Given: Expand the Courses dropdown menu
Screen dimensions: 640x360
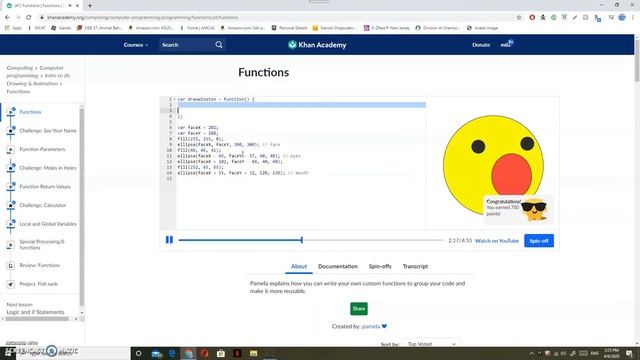Looking at the screenshot, I should pyautogui.click(x=136, y=45).
